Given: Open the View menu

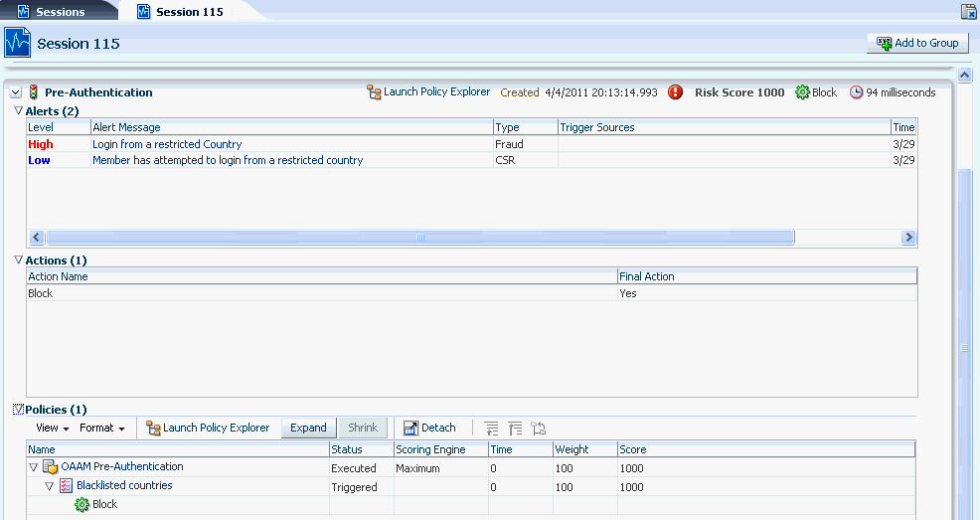Looking at the screenshot, I should pos(52,428).
